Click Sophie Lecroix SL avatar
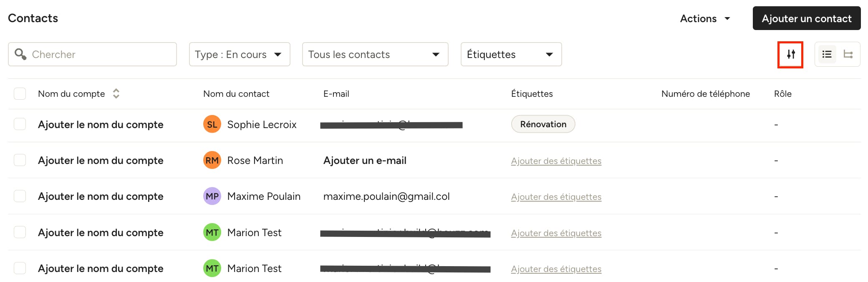 [212, 124]
